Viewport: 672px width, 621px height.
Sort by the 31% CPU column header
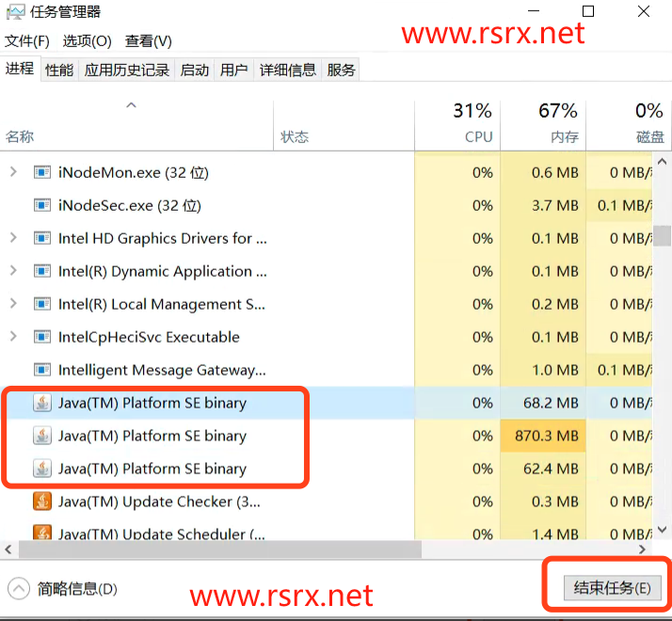pyautogui.click(x=457, y=126)
